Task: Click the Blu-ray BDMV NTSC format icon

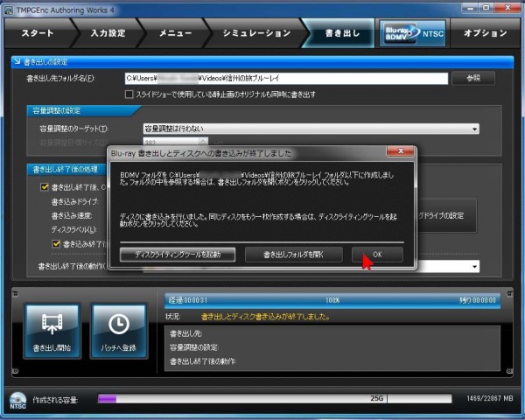Action: [x=412, y=33]
